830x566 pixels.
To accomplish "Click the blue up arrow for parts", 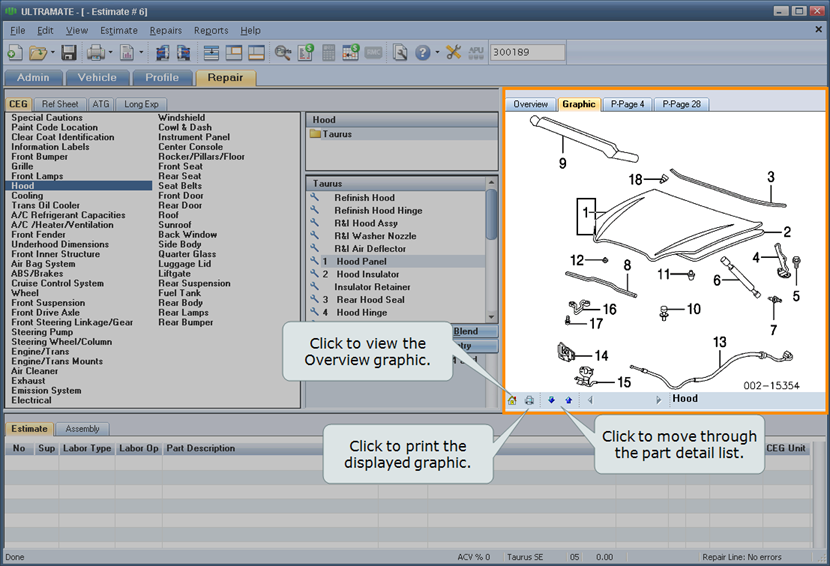I will click(568, 400).
